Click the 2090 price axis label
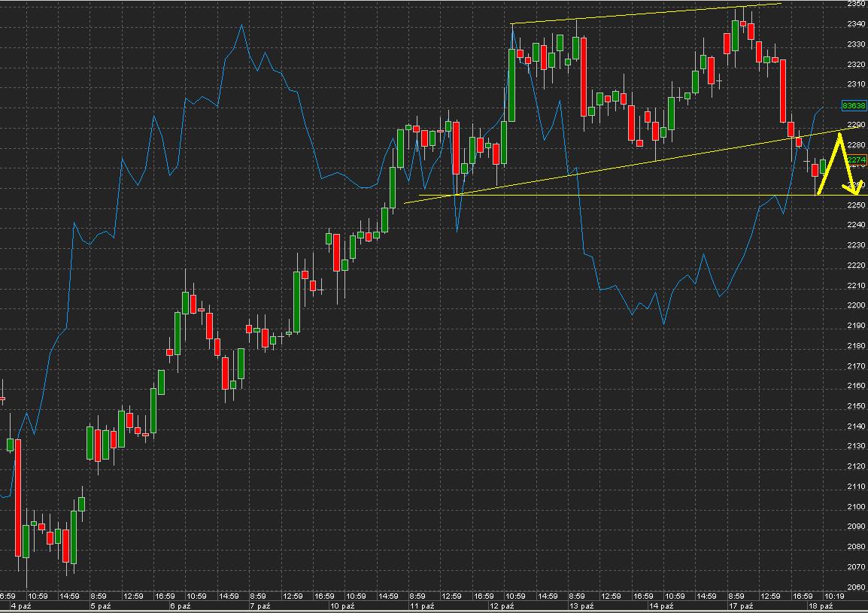868x613 pixels. coord(856,526)
